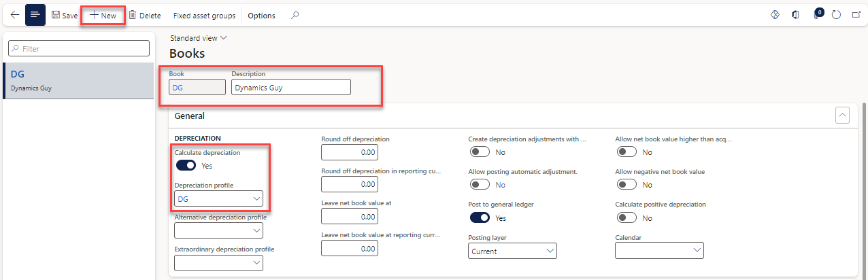Open in new window icon

click(856, 15)
